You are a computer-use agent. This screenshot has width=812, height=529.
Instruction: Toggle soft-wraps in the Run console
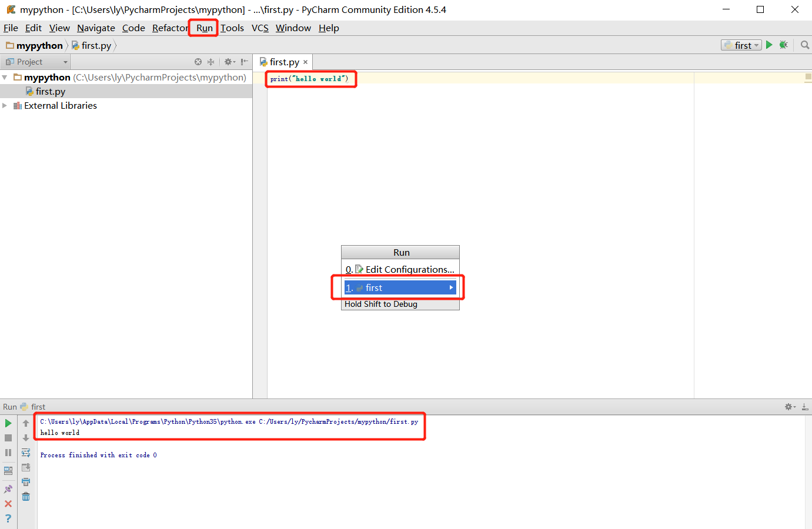click(x=26, y=453)
